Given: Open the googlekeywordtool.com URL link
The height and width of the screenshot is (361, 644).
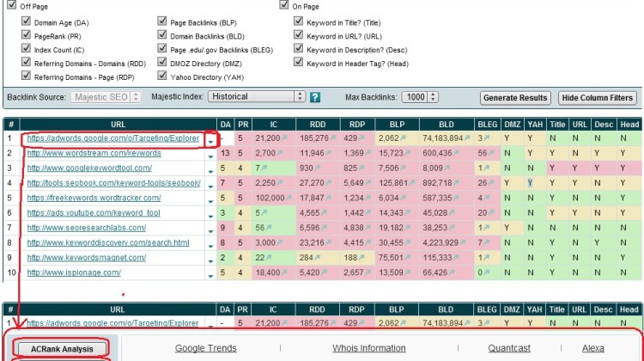Looking at the screenshot, I should 89,168.
